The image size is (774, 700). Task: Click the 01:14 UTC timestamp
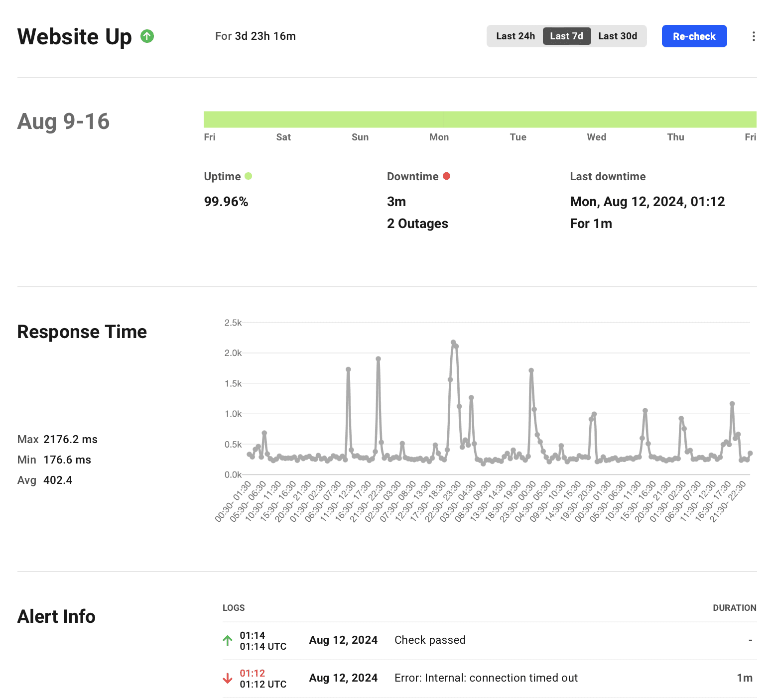click(263, 646)
